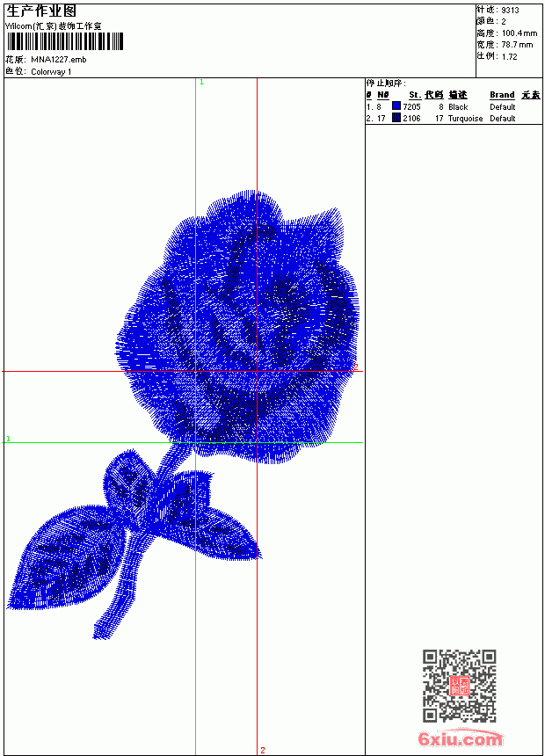Select the dark swatch beside Turquoise thread
Screen dimensions: 545x756
tap(396, 118)
